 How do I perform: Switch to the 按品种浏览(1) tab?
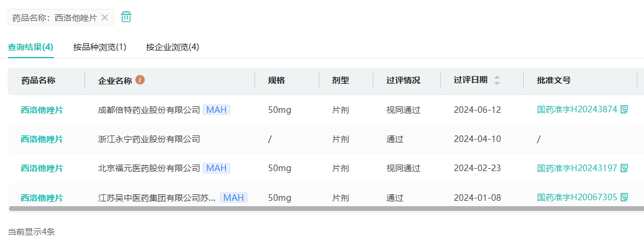click(x=100, y=48)
